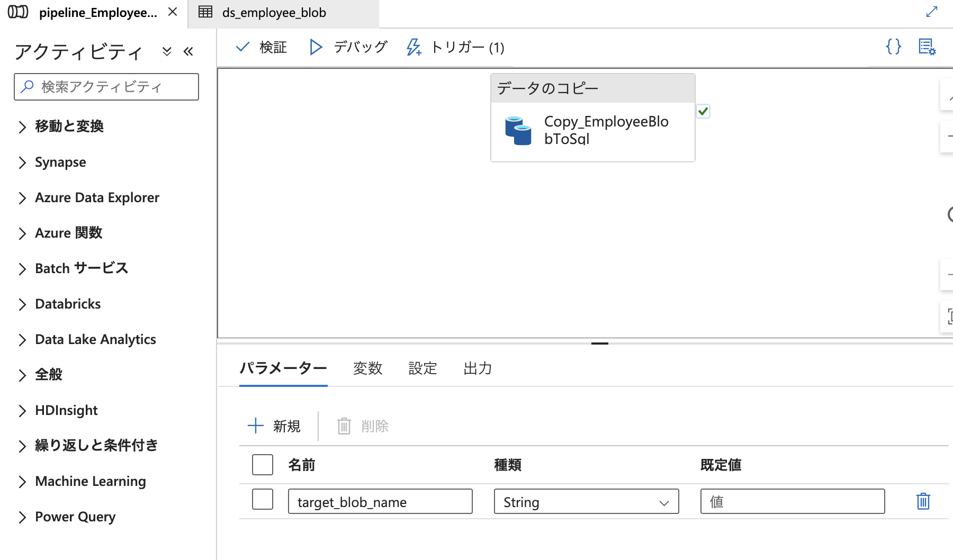
Task: Collapse the activities sidebar with « chevron
Action: click(188, 51)
